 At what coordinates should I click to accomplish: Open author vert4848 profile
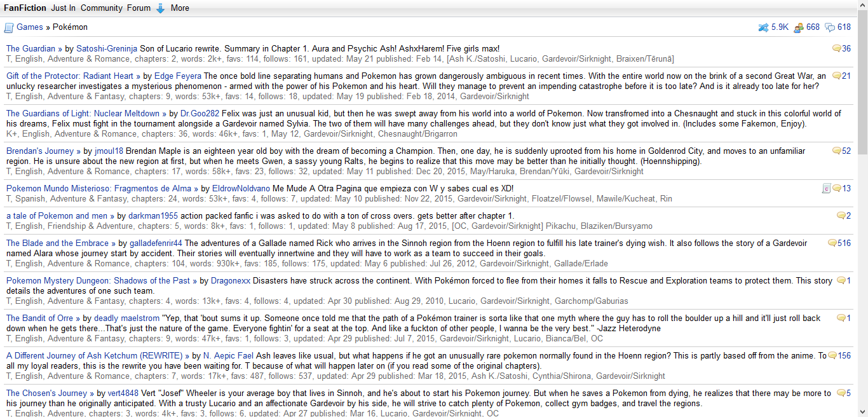pos(123,393)
